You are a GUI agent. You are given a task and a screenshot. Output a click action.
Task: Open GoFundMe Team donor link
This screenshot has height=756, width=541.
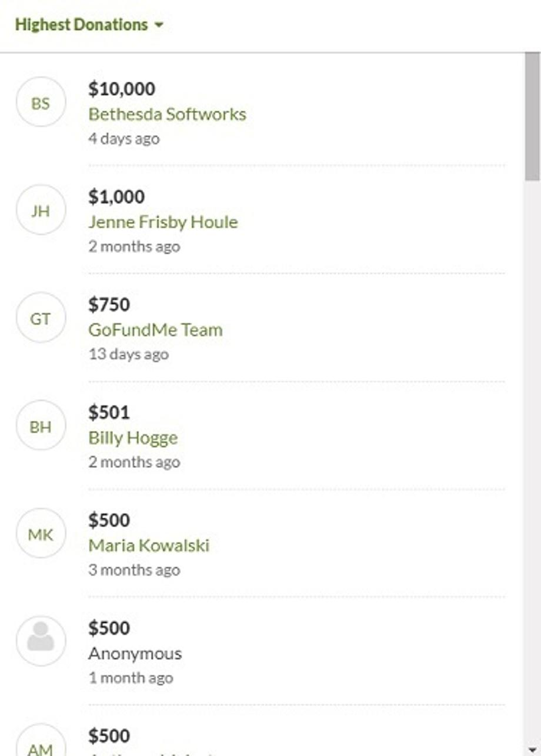point(155,330)
